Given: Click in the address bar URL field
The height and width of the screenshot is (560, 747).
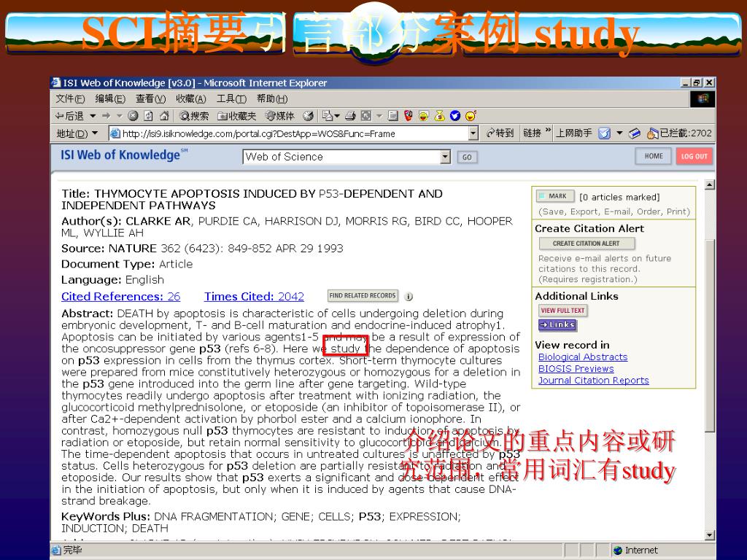Looking at the screenshot, I should pos(289,133).
